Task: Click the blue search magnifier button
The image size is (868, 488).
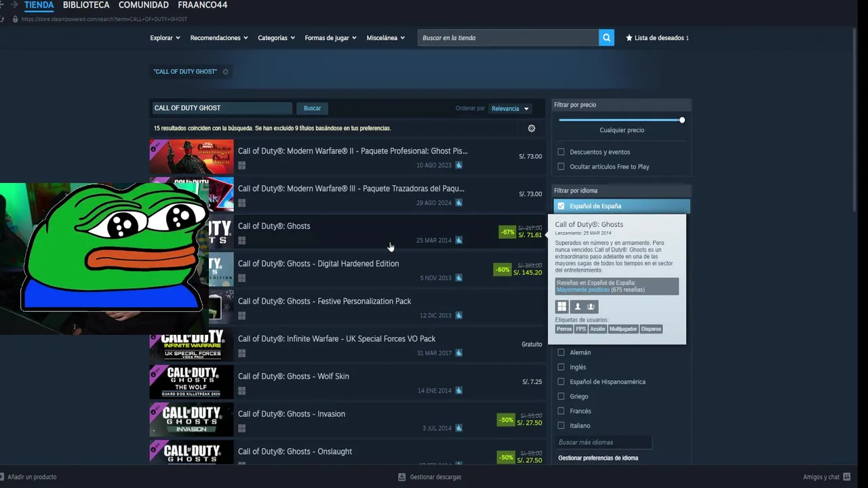Action: coord(606,38)
